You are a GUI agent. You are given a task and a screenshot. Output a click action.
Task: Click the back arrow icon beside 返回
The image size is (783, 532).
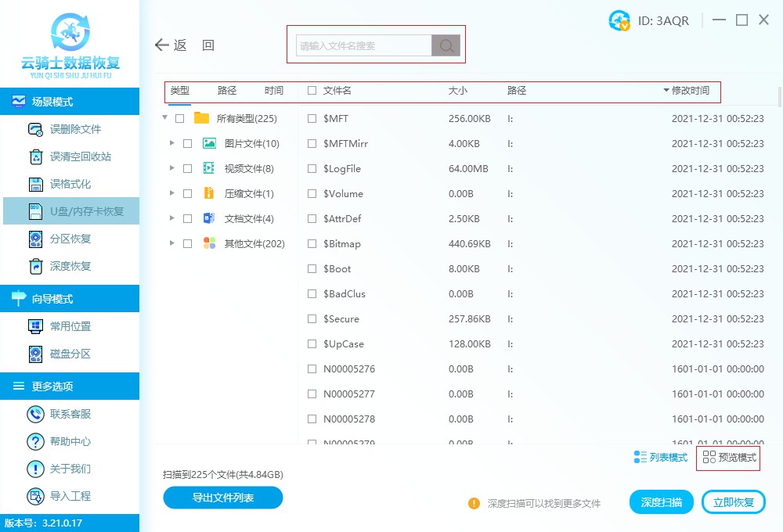click(x=162, y=45)
